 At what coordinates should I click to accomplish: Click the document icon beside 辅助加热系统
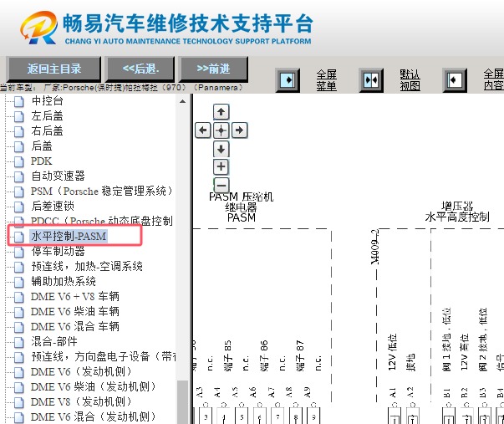tap(19, 282)
